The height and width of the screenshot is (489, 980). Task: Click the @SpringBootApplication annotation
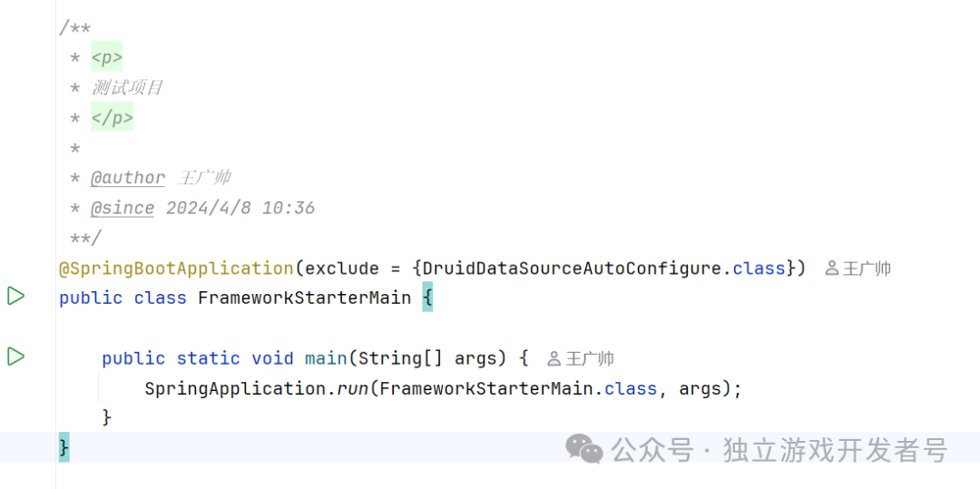[x=176, y=269]
